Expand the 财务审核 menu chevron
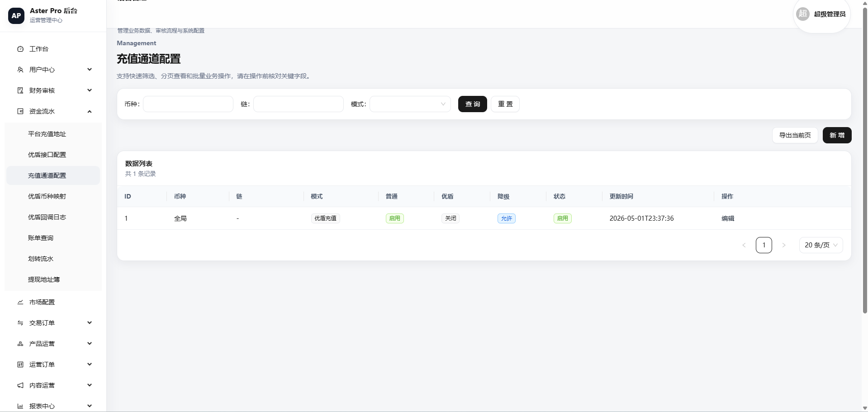868x412 pixels. [x=90, y=90]
